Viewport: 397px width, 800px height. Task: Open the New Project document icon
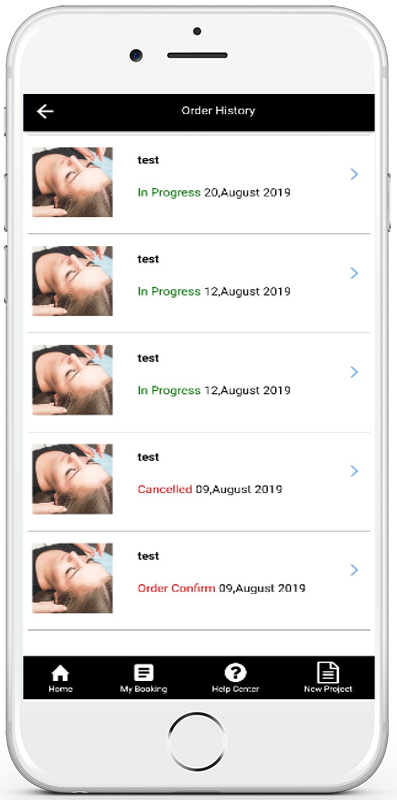coord(328,672)
